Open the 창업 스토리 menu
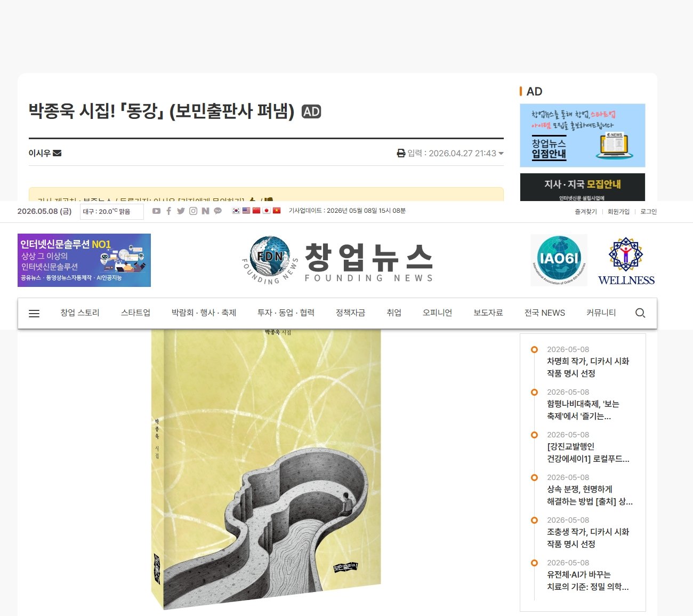693x616 pixels. point(80,313)
